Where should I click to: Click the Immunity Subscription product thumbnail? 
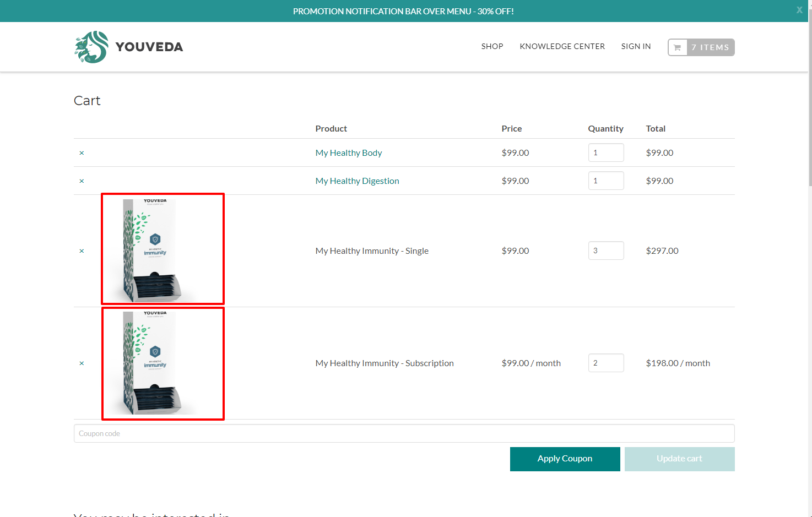(x=163, y=363)
